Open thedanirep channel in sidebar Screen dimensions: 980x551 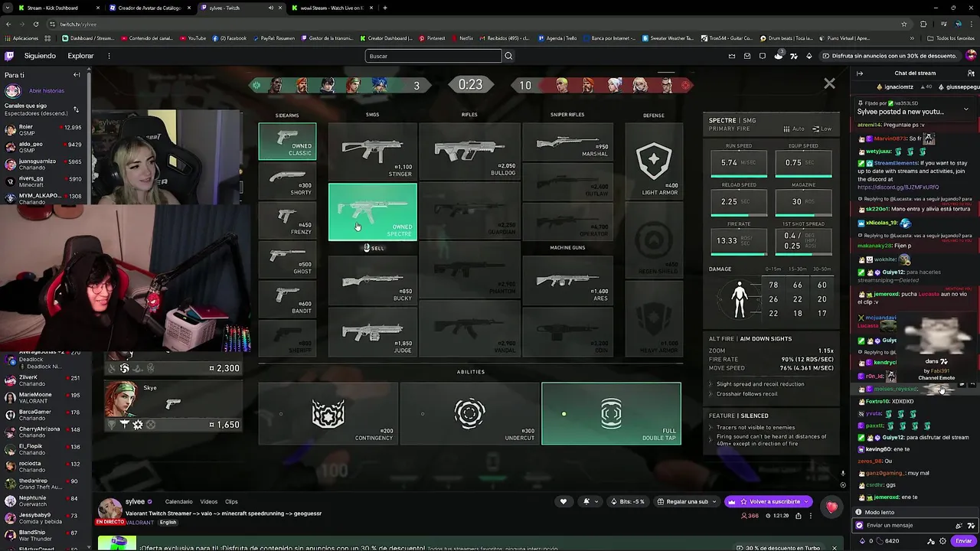click(43, 484)
